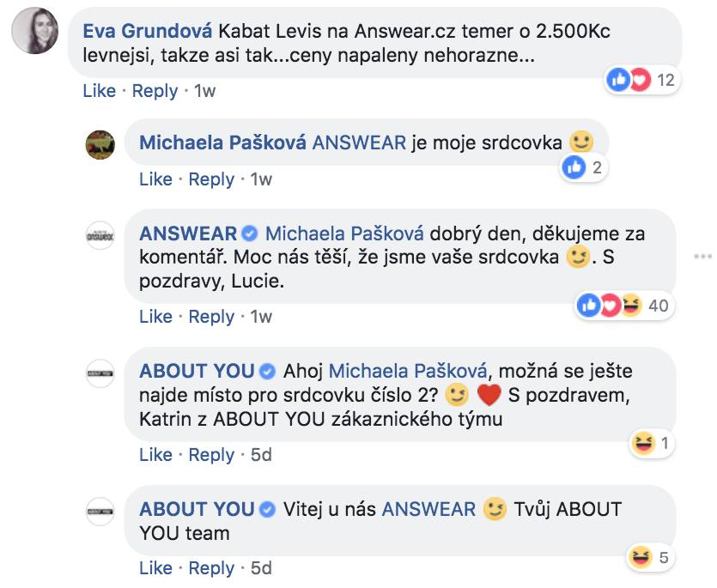Image resolution: width=717 pixels, height=588 pixels.
Task: Open the Michaela Pašková mention in ABOUT YOU's comment
Action: pos(408,371)
